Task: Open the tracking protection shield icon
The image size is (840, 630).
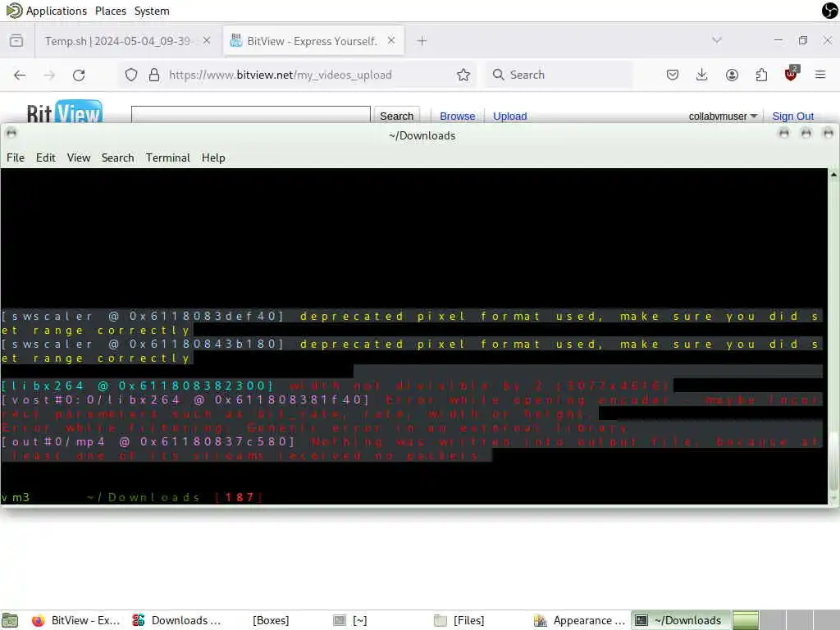Action: pos(131,75)
